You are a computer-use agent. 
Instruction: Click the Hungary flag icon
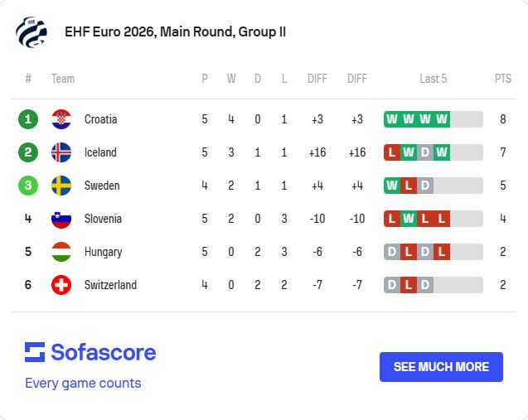tap(61, 252)
